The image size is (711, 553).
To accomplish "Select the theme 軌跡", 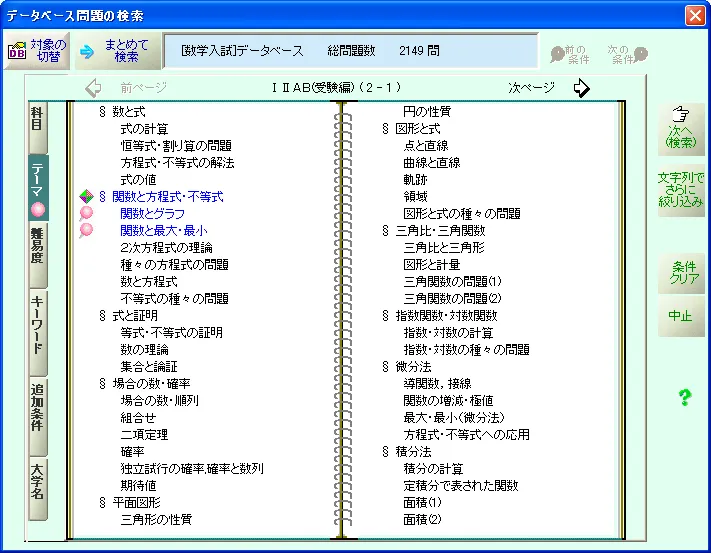I will pos(415,179).
